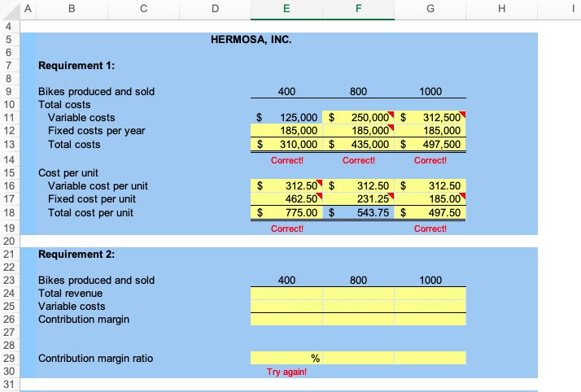The image size is (581, 392).
Task: Click select-all corner of the sheet
Action: (10, 10)
